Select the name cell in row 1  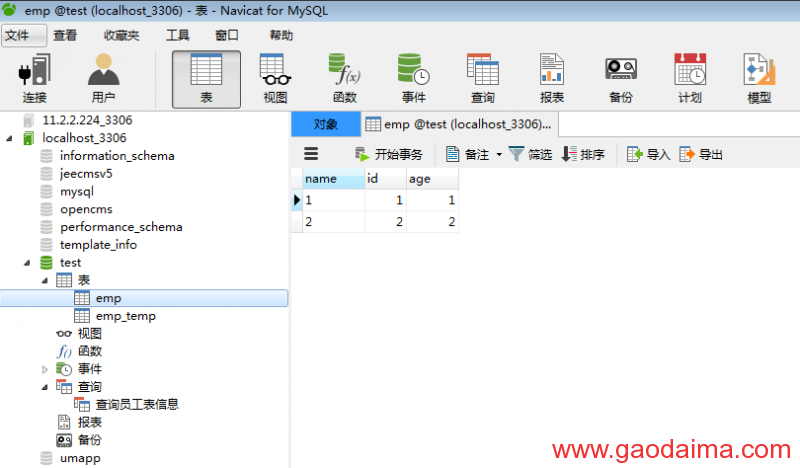tap(334, 200)
